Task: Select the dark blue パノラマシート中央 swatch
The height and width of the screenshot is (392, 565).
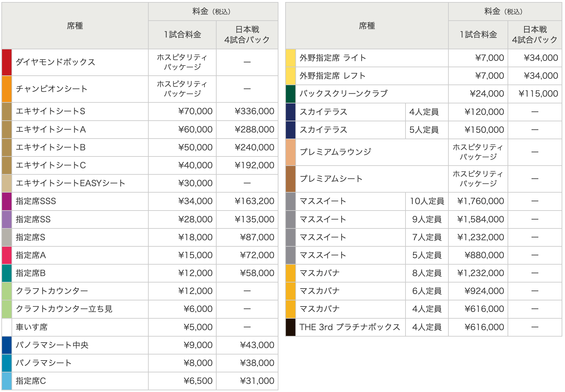Action: pos(7,345)
